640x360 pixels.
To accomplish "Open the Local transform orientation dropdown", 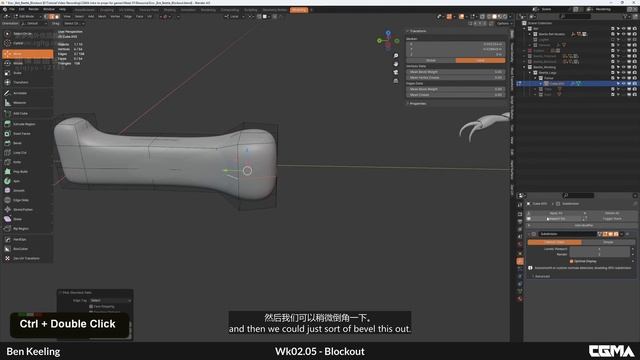I will click(234, 17).
